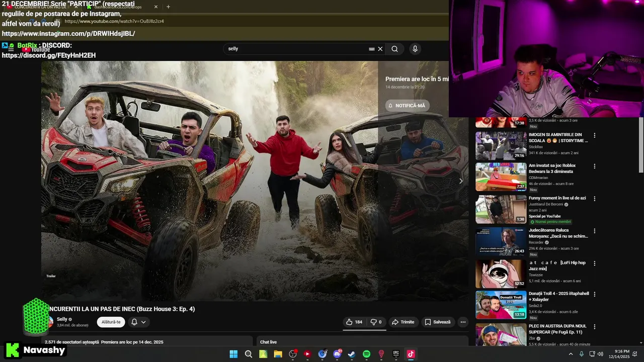Screen dimensions: 644x362
Task: Open a new browser tab with plus
Action: point(168,7)
